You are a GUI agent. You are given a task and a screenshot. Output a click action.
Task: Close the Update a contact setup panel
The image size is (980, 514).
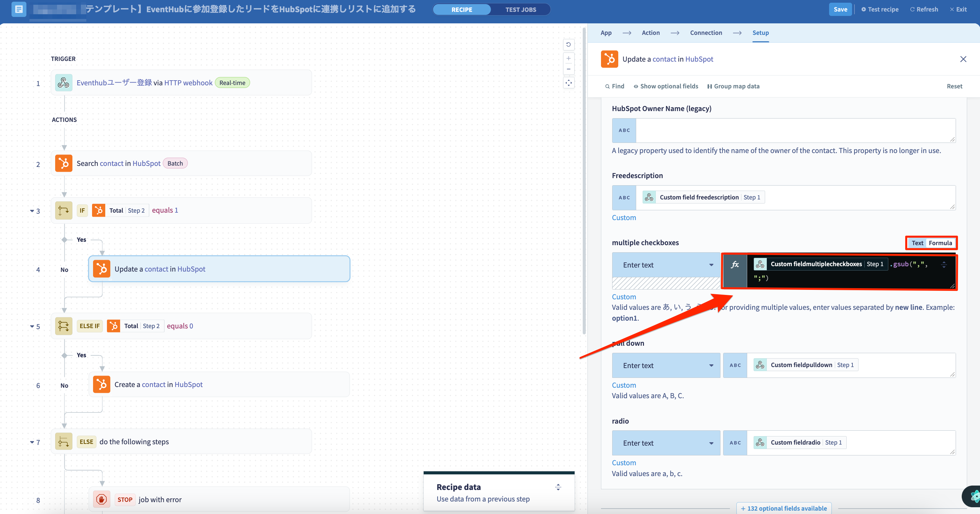pos(963,59)
